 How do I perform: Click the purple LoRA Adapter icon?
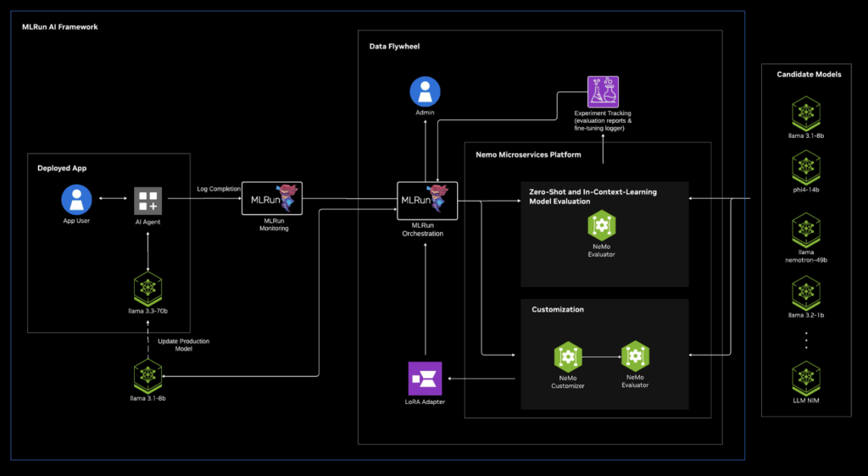[426, 379]
